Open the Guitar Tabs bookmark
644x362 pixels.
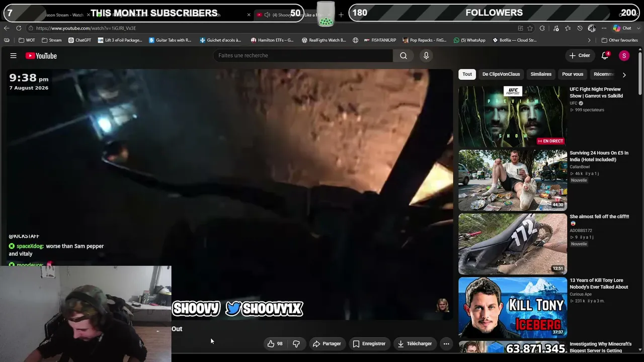click(170, 40)
